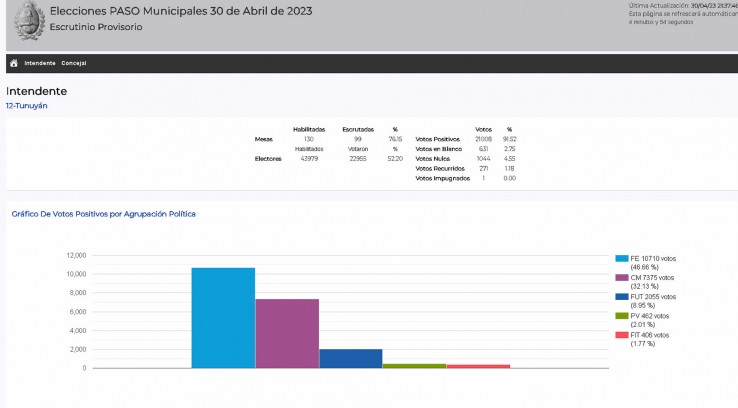Click the small red FIT bar
The height and width of the screenshot is (408, 738).
478,366
